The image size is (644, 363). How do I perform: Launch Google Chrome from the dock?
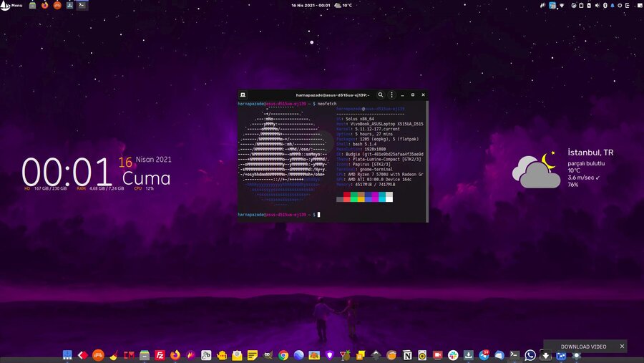coord(283,355)
